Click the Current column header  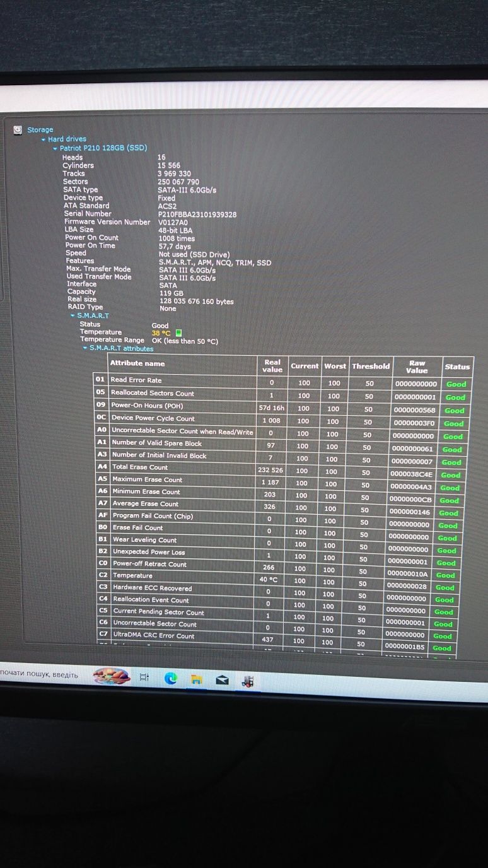tap(305, 366)
